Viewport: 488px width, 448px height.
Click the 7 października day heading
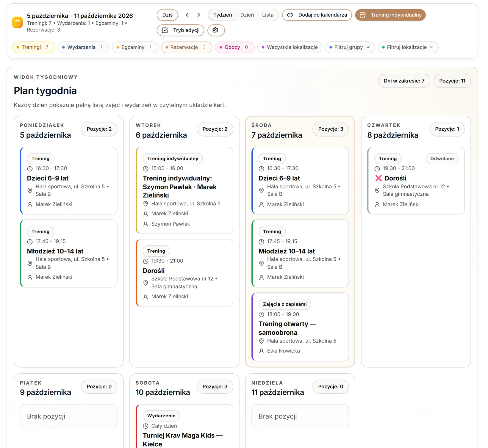[x=277, y=135]
